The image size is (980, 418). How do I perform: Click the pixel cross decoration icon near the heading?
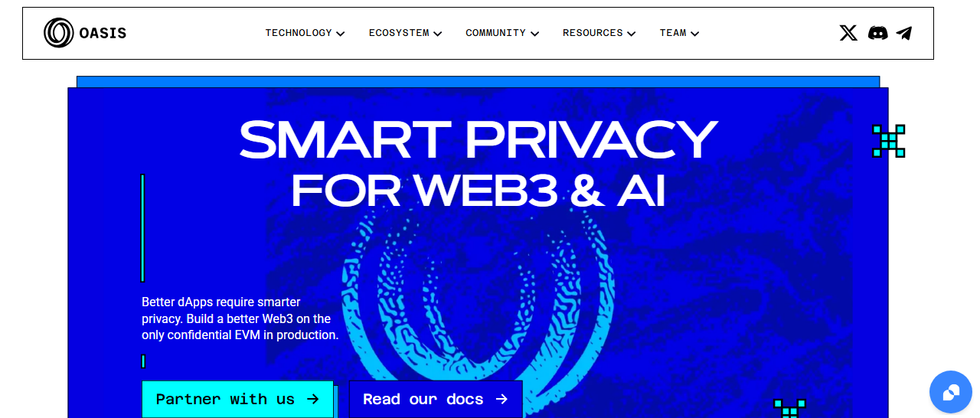pyautogui.click(x=889, y=141)
